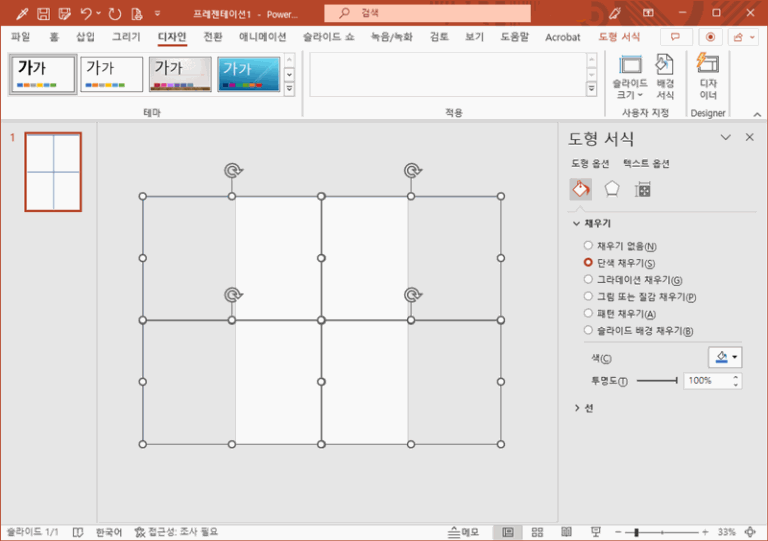Click the record button in ribbon
The height and width of the screenshot is (541, 768).
pos(710,37)
